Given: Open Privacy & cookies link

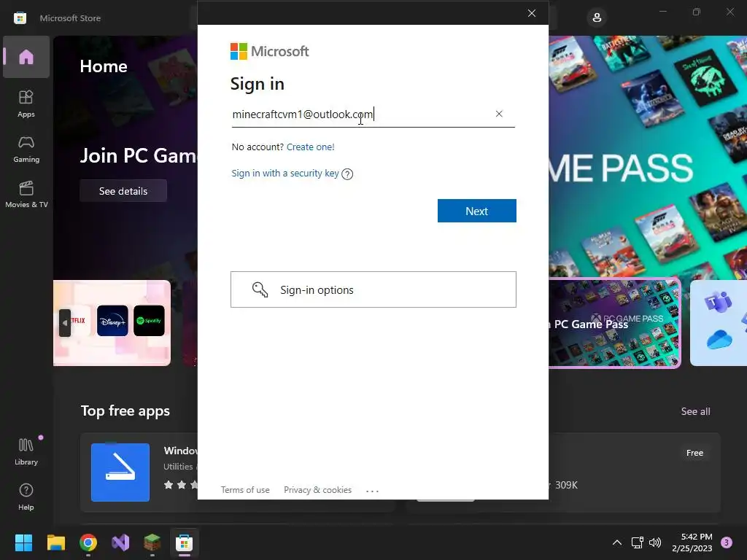Looking at the screenshot, I should tap(317, 489).
